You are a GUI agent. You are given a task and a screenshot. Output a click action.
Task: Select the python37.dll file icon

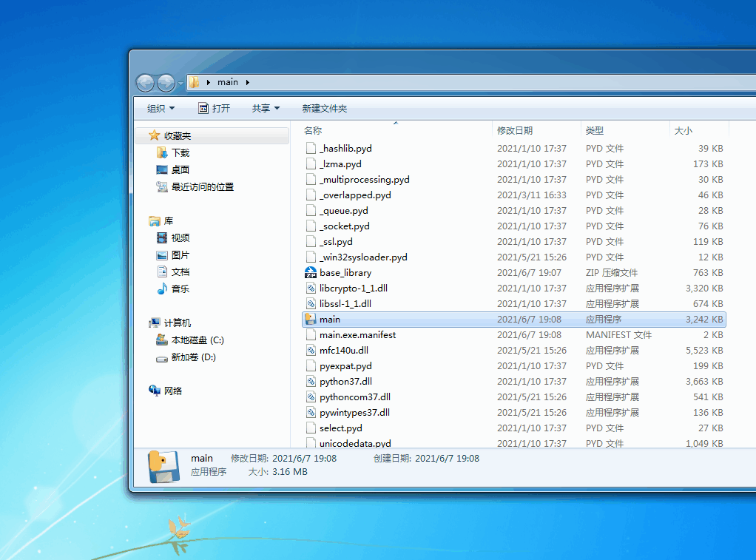pyautogui.click(x=311, y=382)
